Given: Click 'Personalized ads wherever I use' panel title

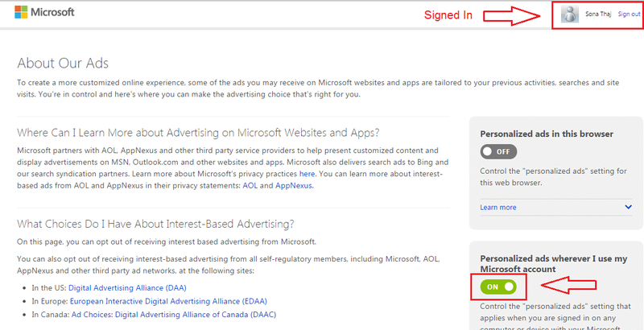Looking at the screenshot, I should click(554, 264).
